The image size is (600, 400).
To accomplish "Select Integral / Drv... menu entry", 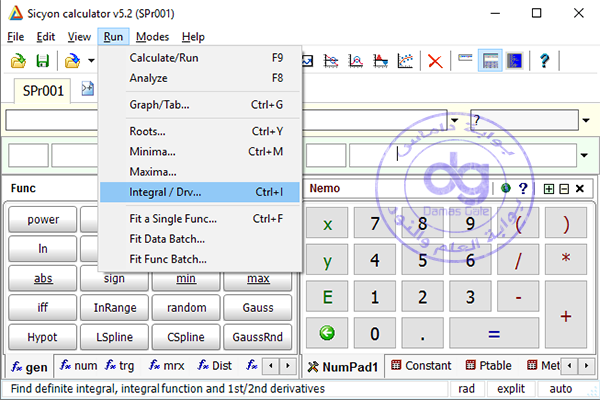I will [x=200, y=192].
